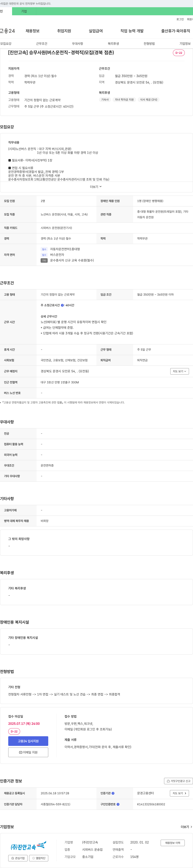Open the 출산휴가·육아휴직 menu
This screenshot has height=868, width=193.
[176, 31]
